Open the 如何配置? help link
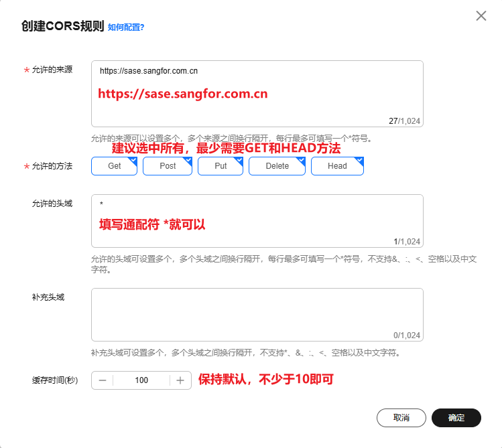 [x=126, y=27]
